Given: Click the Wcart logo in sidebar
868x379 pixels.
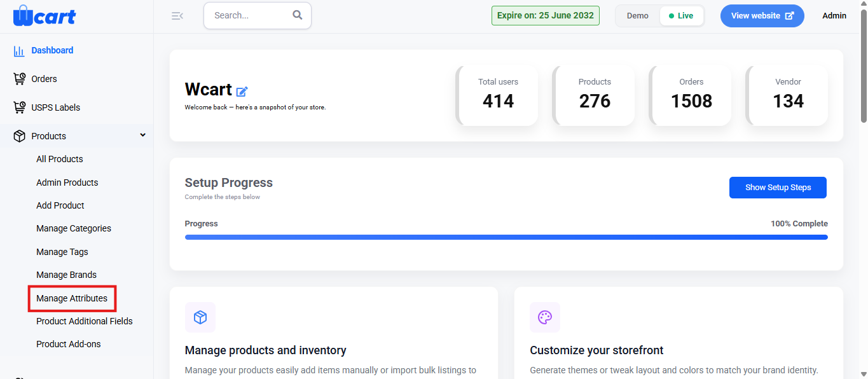Looking at the screenshot, I should pyautogui.click(x=44, y=15).
